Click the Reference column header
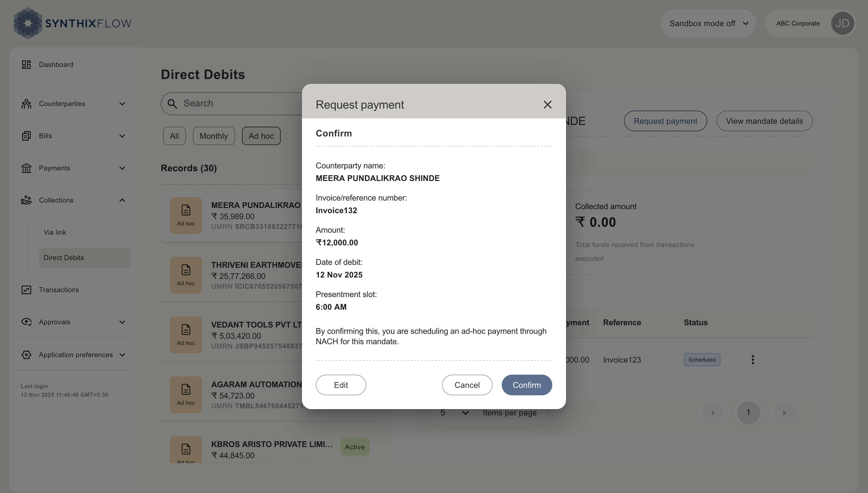Viewport: 868px width, 493px height. pos(622,322)
